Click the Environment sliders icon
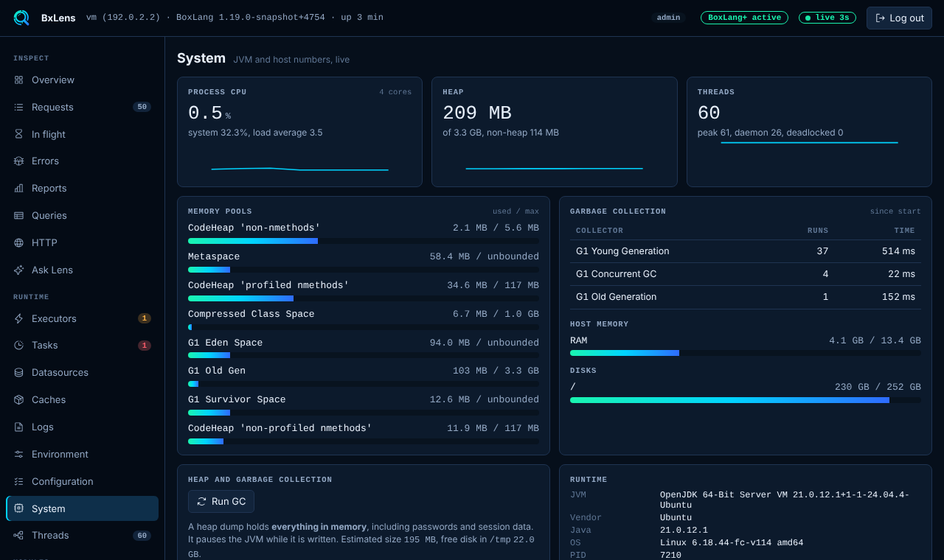Viewport: 944px width, 560px height. click(x=18, y=454)
